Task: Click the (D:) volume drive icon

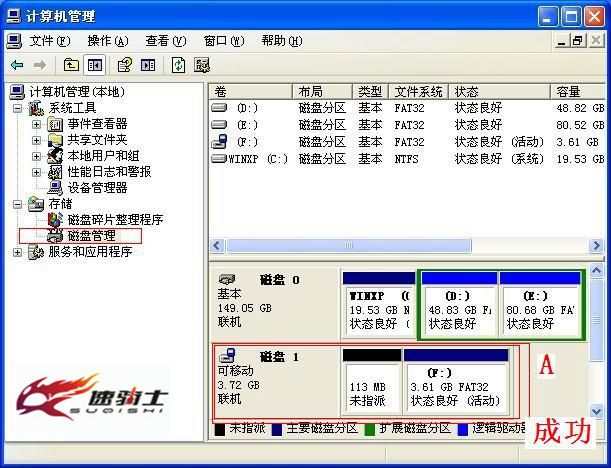Action: (219, 107)
